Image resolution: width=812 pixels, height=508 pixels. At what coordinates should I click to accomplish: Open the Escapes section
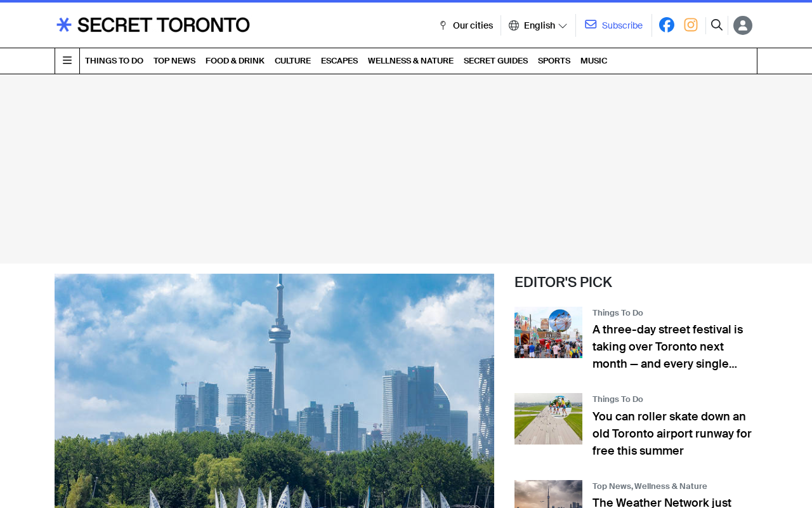(339, 61)
